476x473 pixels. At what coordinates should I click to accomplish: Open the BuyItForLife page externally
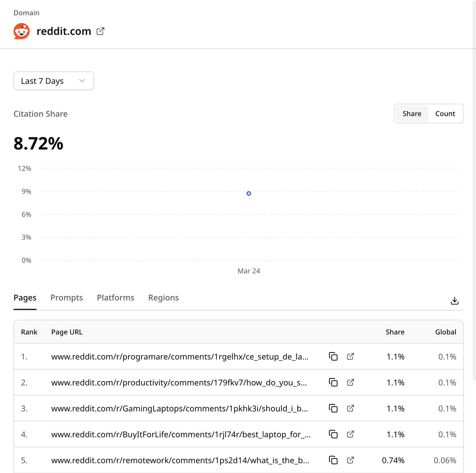pyautogui.click(x=350, y=434)
